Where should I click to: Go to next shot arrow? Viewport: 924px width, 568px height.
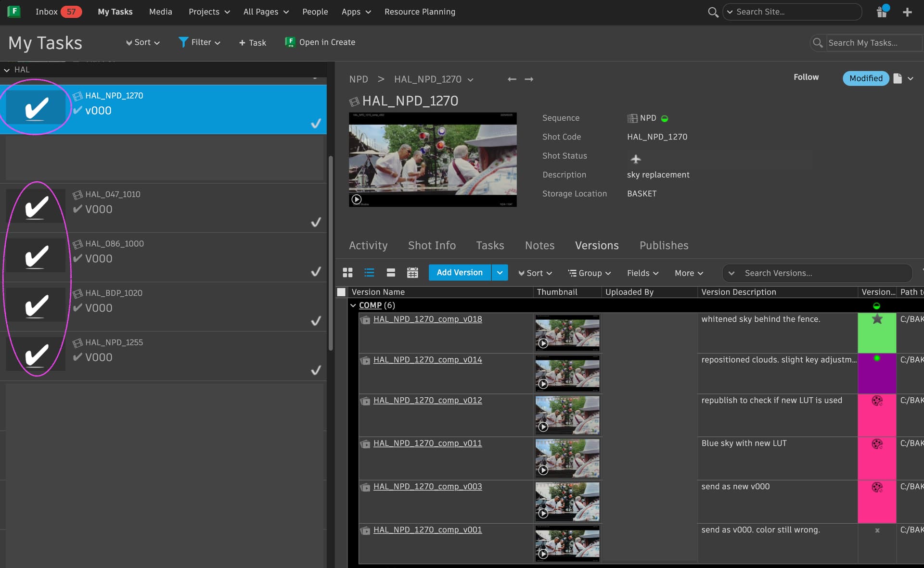pyautogui.click(x=529, y=79)
